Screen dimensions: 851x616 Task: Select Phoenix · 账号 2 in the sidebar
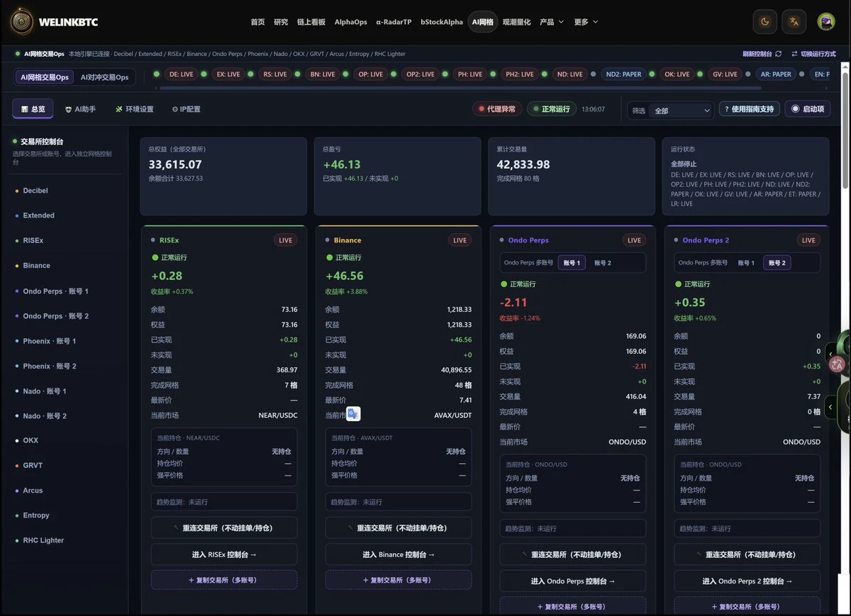(x=49, y=366)
